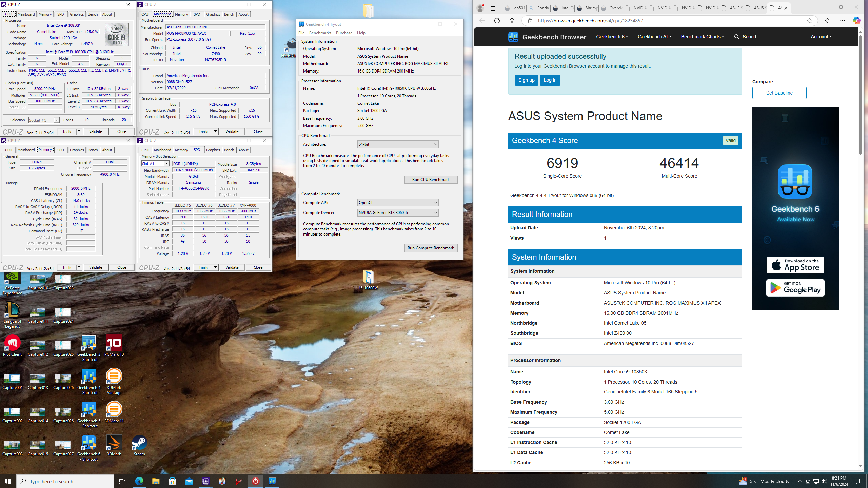Select 3DMark Vantage desktop icon
The height and width of the screenshot is (488, 868).
point(114,381)
